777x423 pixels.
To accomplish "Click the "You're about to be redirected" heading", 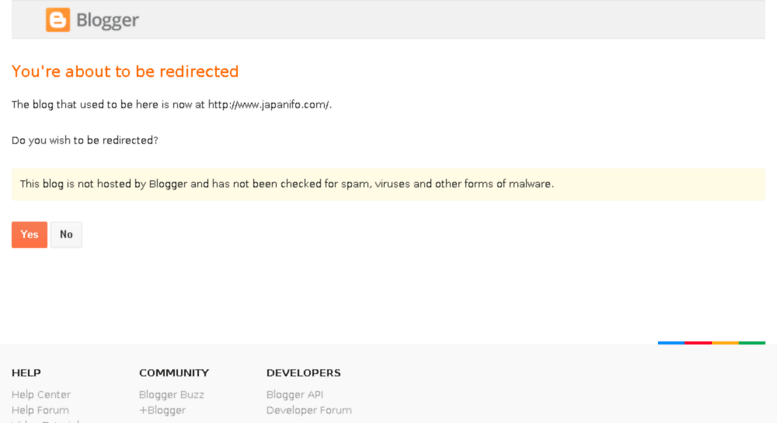I will [125, 72].
